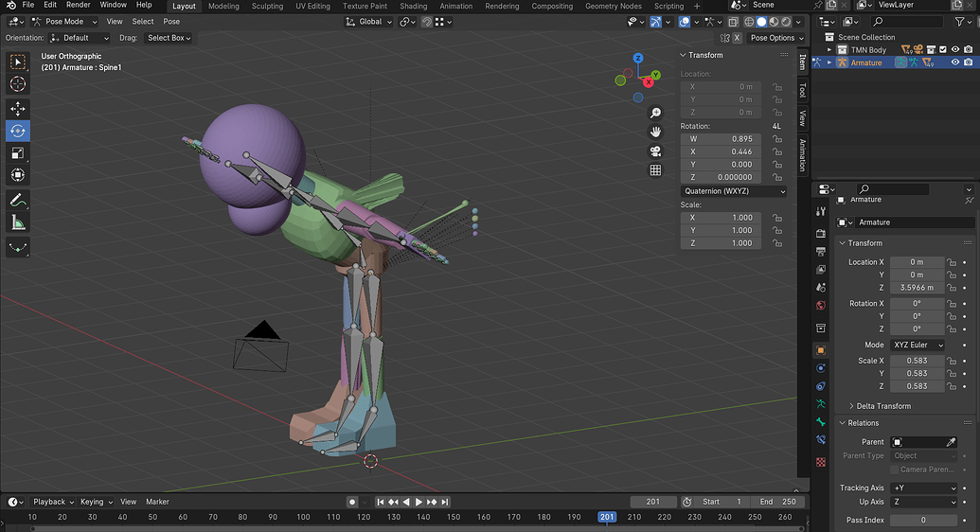Open the View Layer properties tab
Image resolution: width=980 pixels, height=532 pixels.
click(x=821, y=270)
